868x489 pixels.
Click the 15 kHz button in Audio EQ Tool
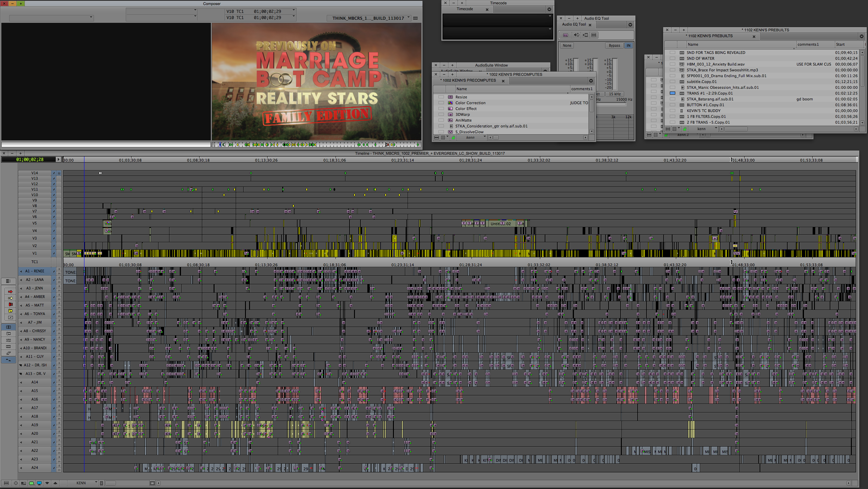coord(615,94)
